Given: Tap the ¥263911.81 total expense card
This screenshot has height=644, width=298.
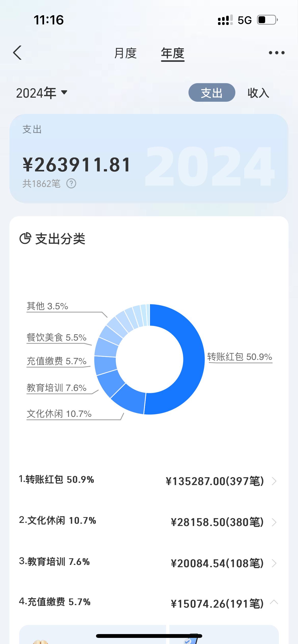Looking at the screenshot, I should (149, 158).
